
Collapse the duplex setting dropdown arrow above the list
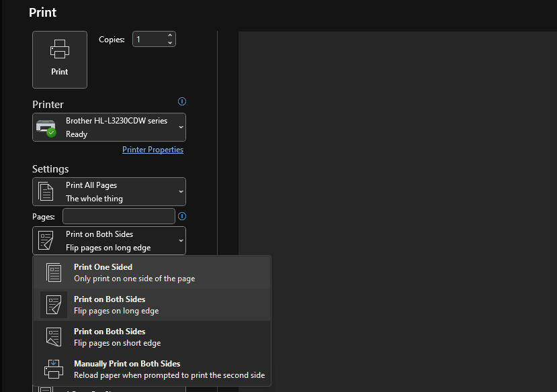pos(180,240)
